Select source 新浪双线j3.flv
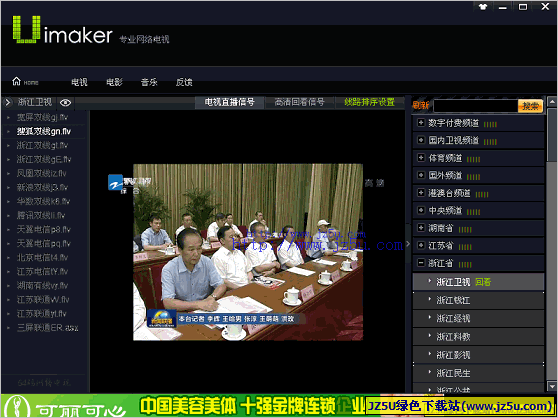This screenshot has height=418, width=558. tap(43, 187)
